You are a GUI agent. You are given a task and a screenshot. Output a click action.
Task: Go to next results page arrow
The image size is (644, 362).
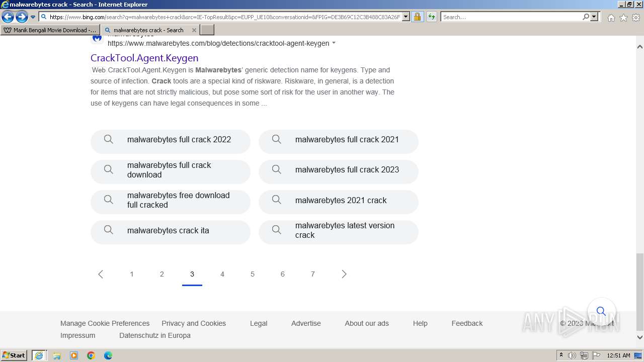344,274
